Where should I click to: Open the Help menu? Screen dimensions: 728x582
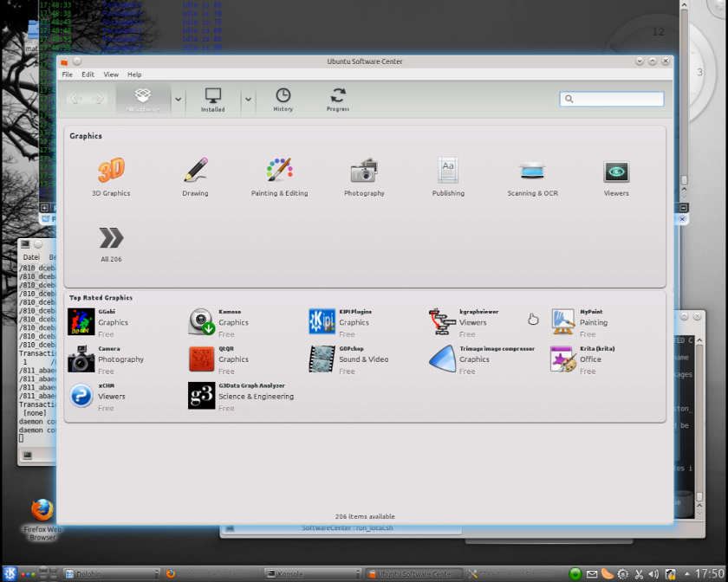click(x=134, y=74)
